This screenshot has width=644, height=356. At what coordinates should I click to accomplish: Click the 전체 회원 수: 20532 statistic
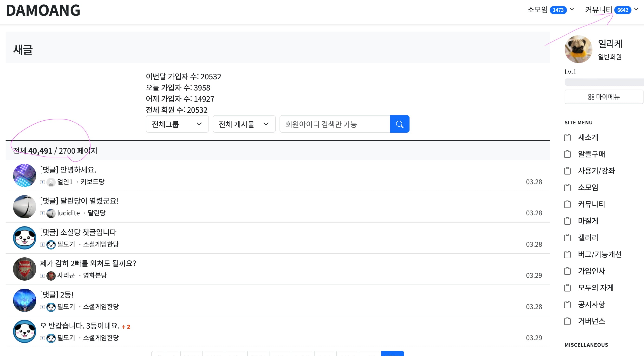[x=176, y=110]
